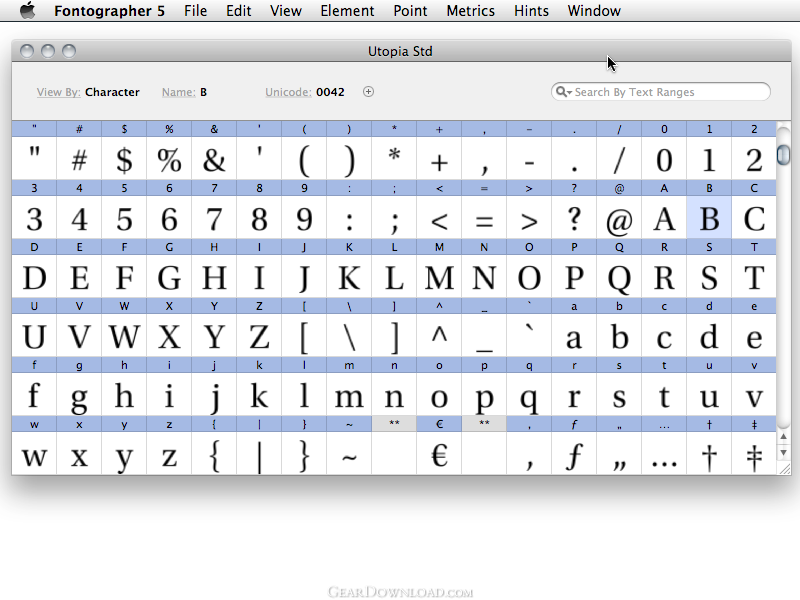Select the glyph cell for lowercase a
The image size is (800, 600).
[574, 336]
